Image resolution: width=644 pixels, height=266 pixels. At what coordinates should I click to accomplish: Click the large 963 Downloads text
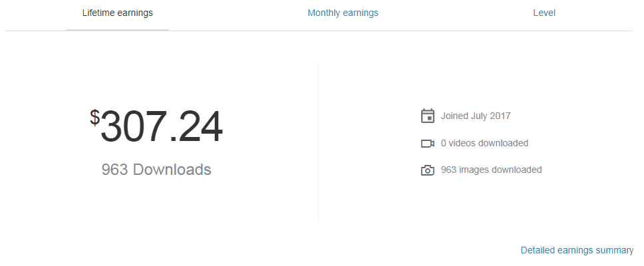click(x=156, y=170)
